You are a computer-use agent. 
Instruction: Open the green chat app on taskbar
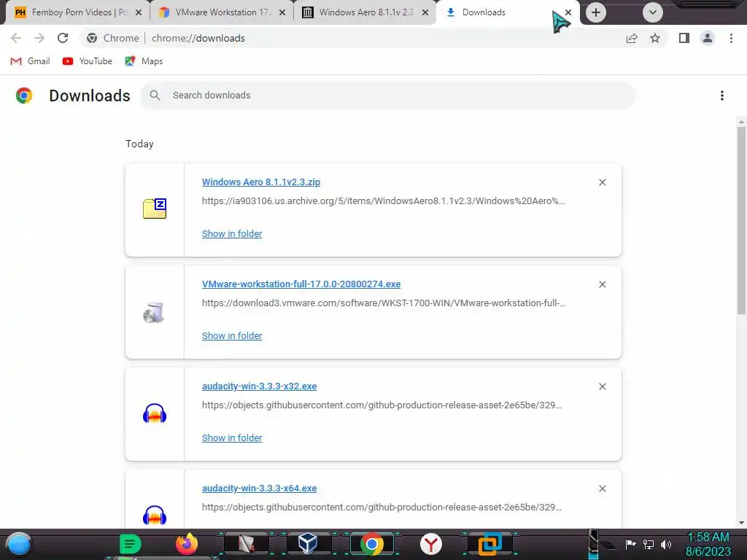130,544
